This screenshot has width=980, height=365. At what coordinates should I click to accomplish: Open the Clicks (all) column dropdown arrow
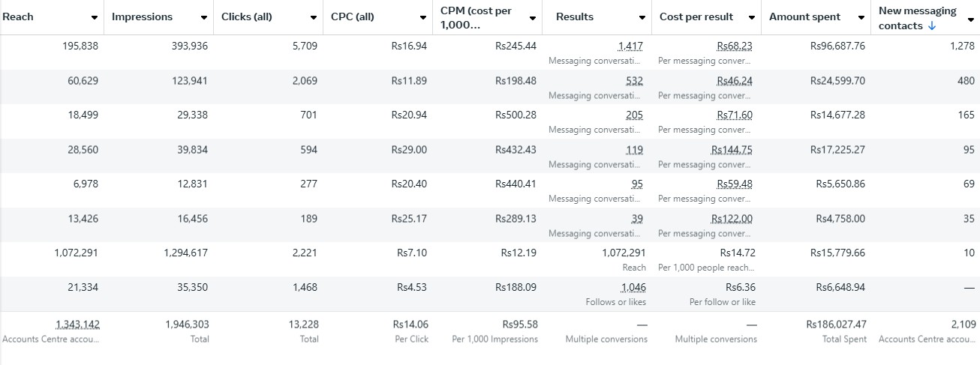[314, 17]
